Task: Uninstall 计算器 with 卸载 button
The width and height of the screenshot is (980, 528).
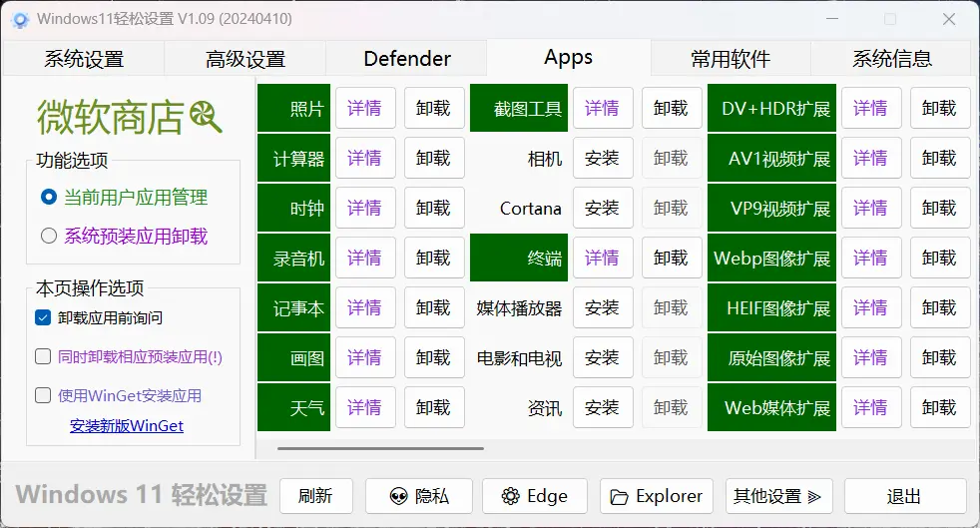Action: coord(434,158)
